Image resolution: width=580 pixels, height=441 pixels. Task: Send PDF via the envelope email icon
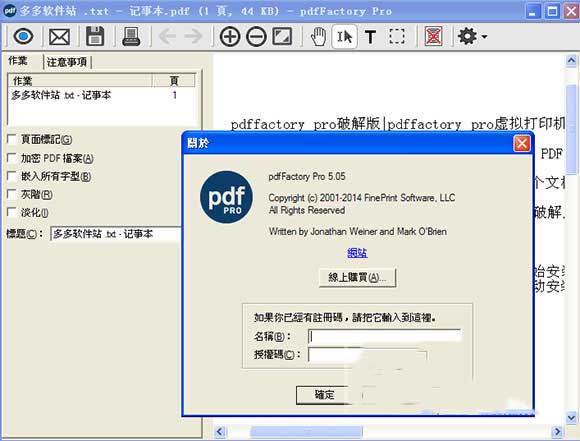pos(59,37)
